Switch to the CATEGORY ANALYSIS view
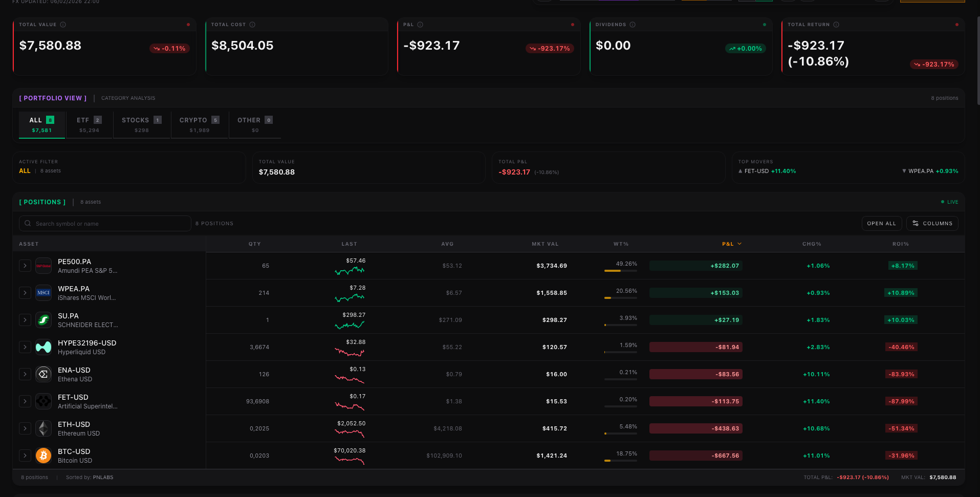This screenshot has height=497, width=980. (128, 98)
